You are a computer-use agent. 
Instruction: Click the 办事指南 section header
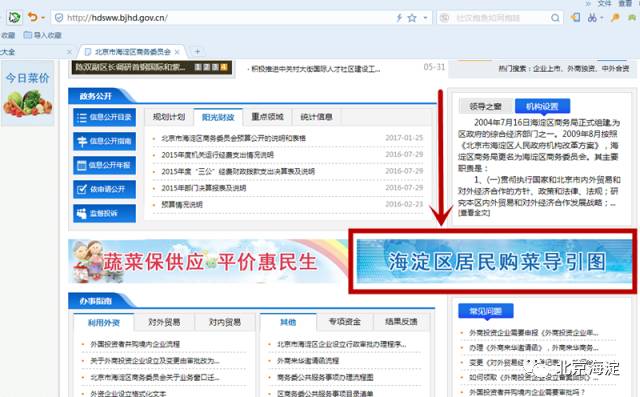pos(96,301)
